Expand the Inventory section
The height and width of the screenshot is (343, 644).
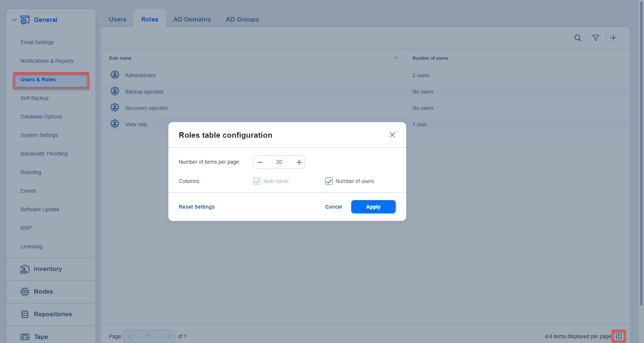tap(48, 269)
